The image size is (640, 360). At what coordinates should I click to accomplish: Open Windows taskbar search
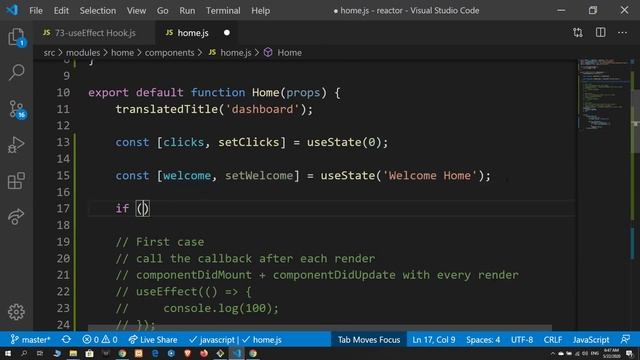point(24,353)
